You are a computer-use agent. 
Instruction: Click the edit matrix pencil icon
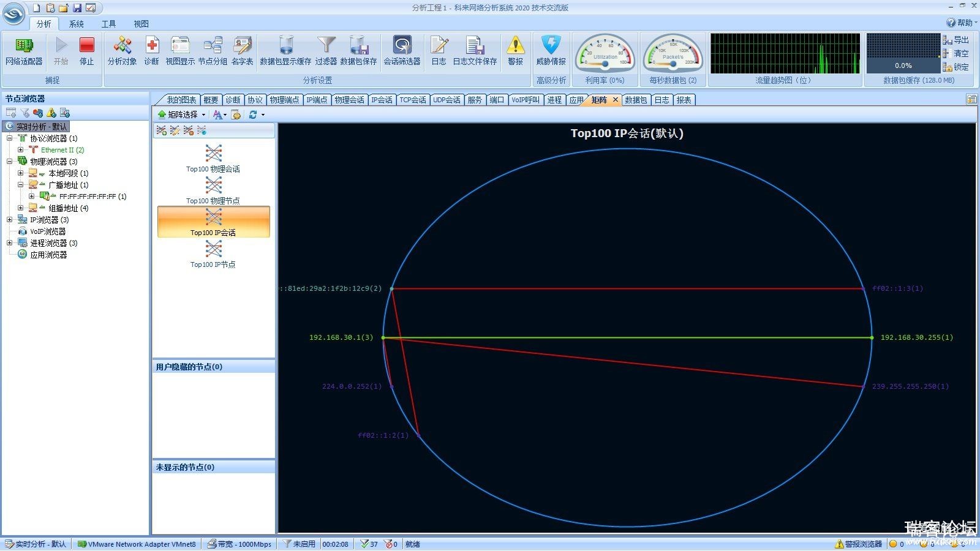175,130
